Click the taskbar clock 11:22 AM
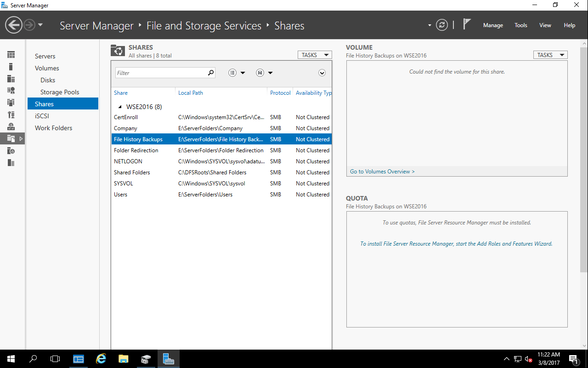588x368 pixels. point(548,355)
